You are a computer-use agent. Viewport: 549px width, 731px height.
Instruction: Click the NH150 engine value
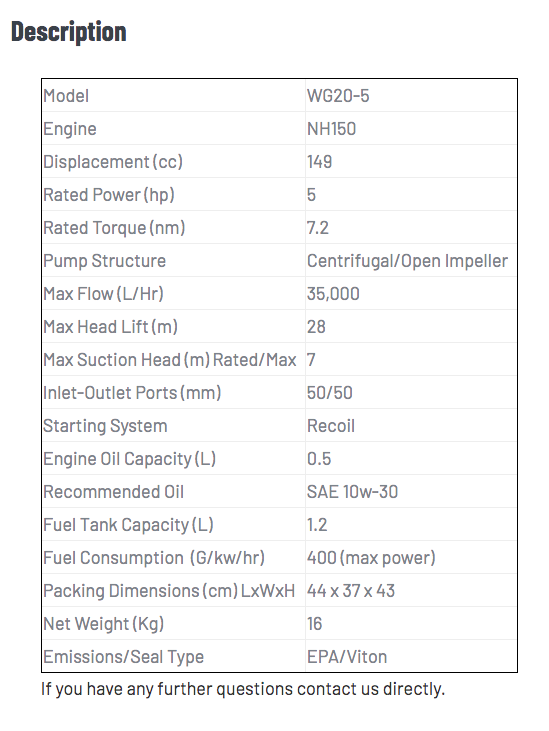tap(331, 129)
